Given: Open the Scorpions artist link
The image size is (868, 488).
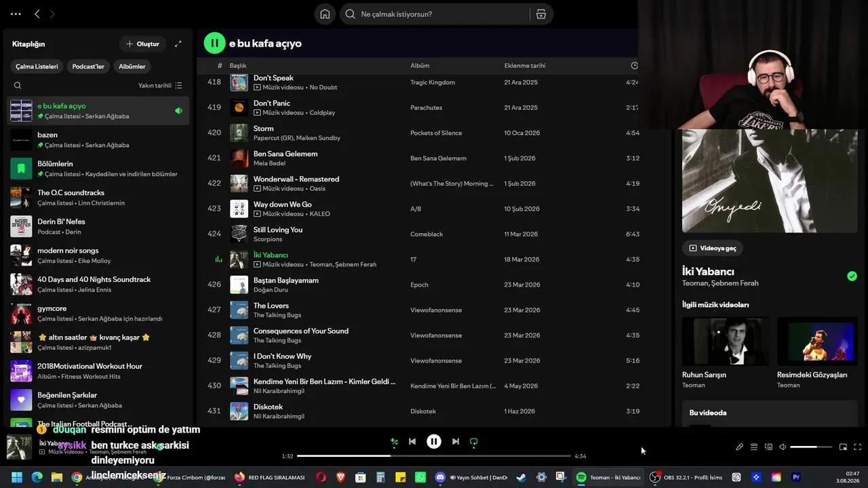Looking at the screenshot, I should click(268, 239).
